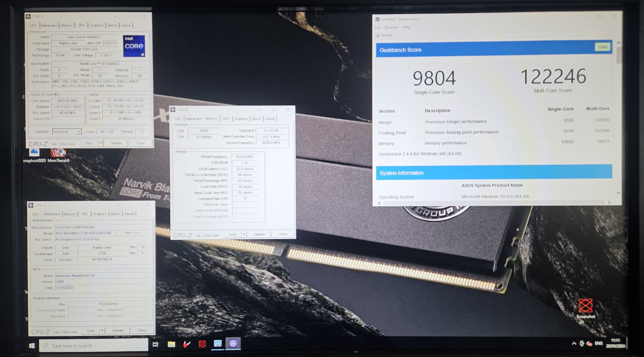Click the muted volume tray icon
644x357 pixels.
click(x=589, y=343)
